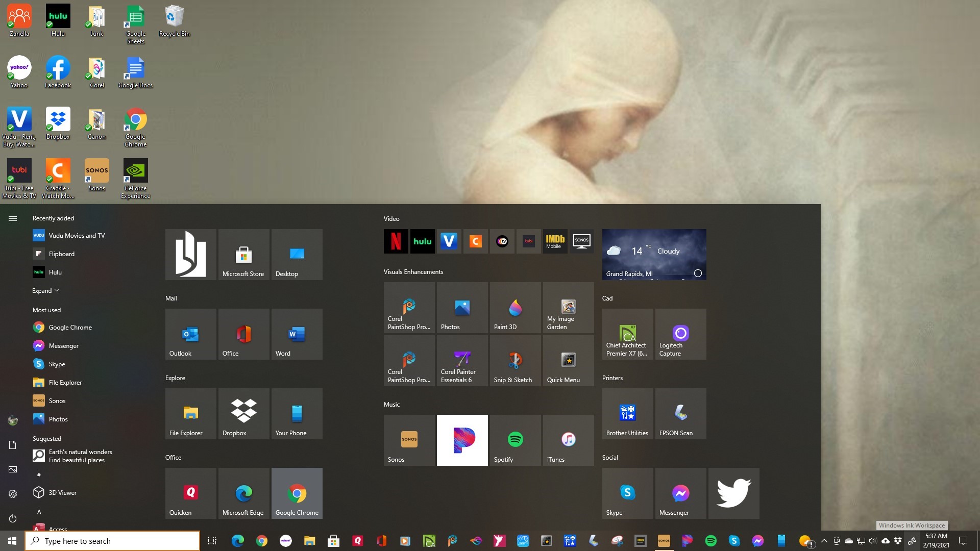Open the Microsoft Store tile
Viewport: 980px width, 551px height.
[243, 255]
